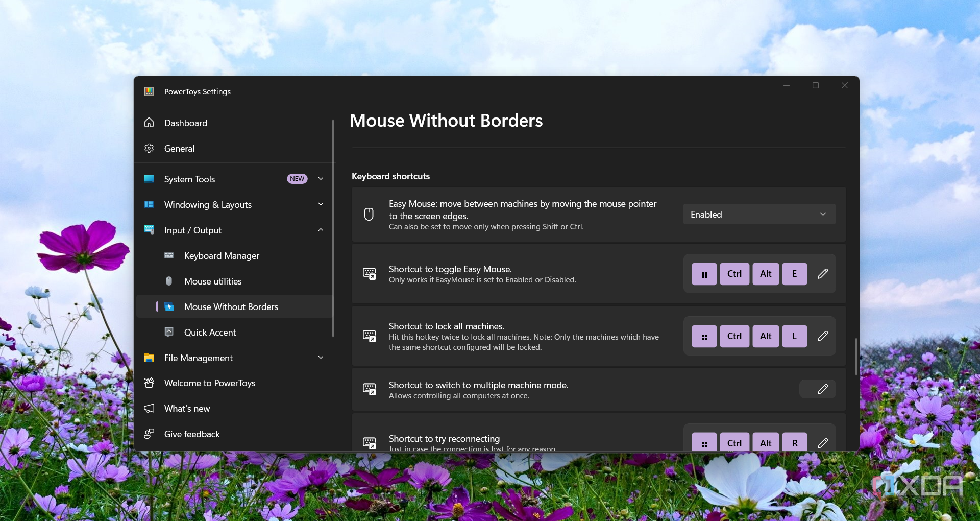Click the settings page vertical scrollbar

tap(856, 357)
